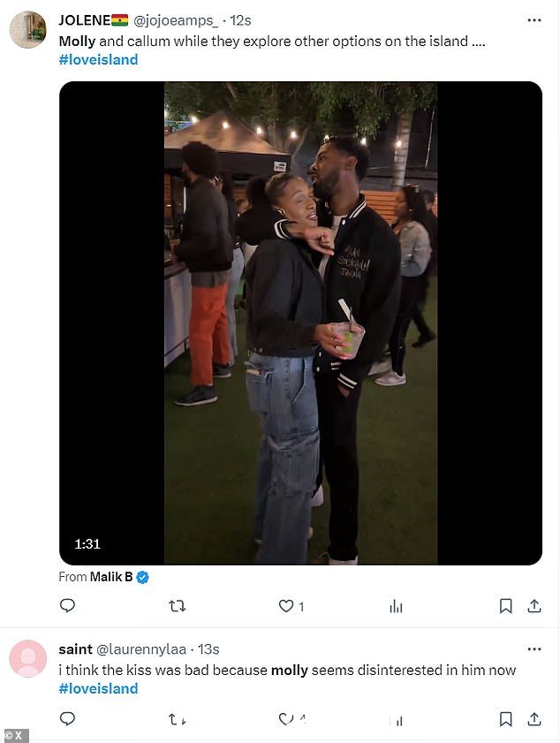Share JOLENE's tweet
Image resolution: width=560 pixels, height=743 pixels.
pos(534,605)
